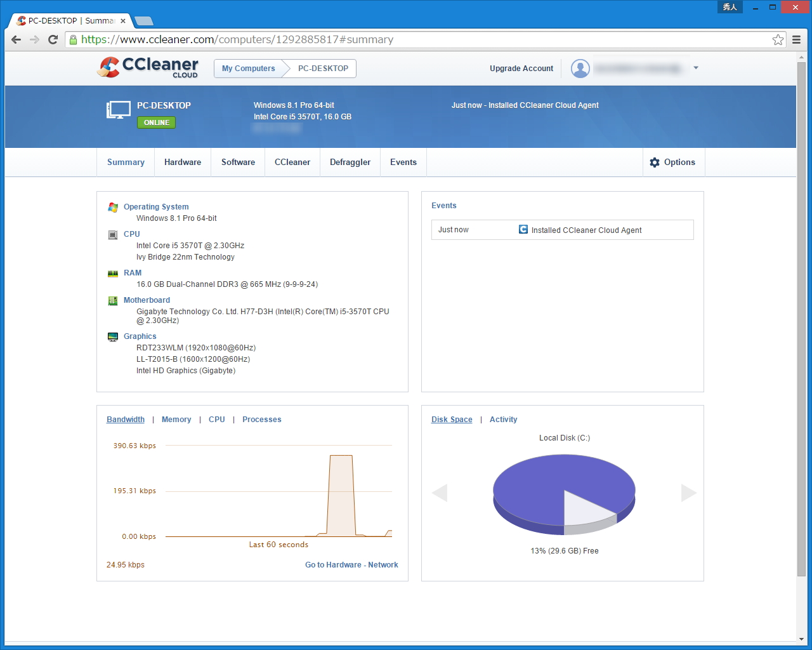Click the RAM module icon
The width and height of the screenshot is (812, 650).
(x=113, y=273)
